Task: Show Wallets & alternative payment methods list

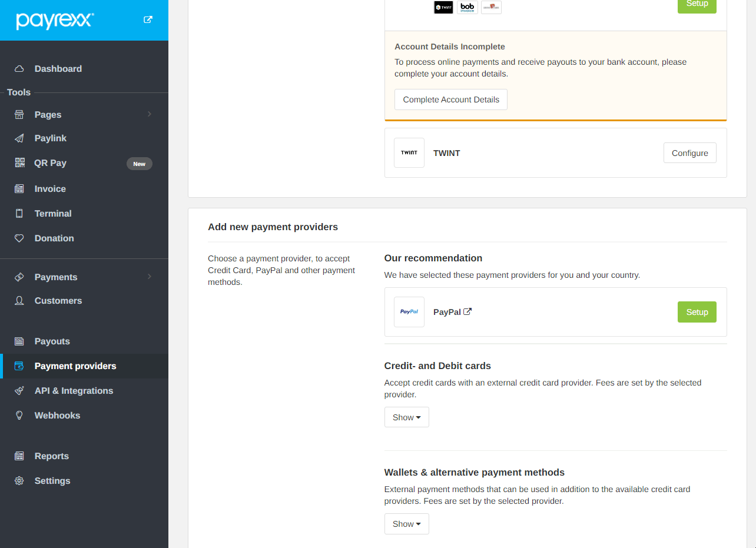Action: pos(406,524)
